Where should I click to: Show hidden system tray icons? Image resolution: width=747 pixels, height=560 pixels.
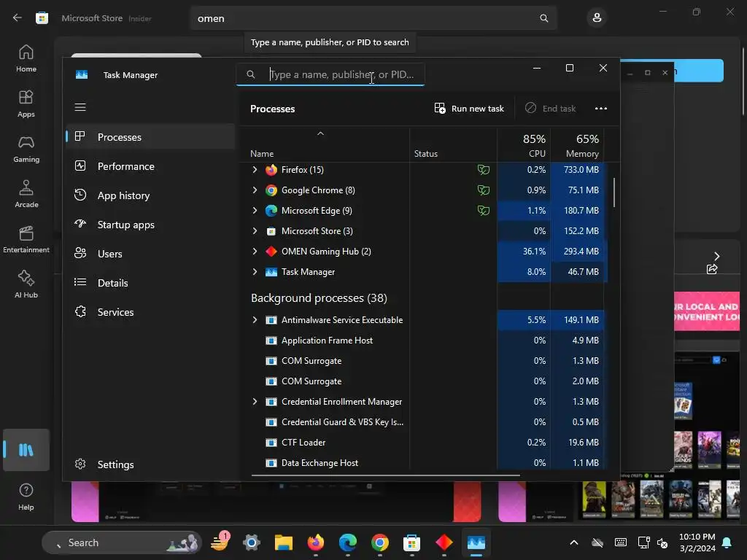(x=573, y=542)
